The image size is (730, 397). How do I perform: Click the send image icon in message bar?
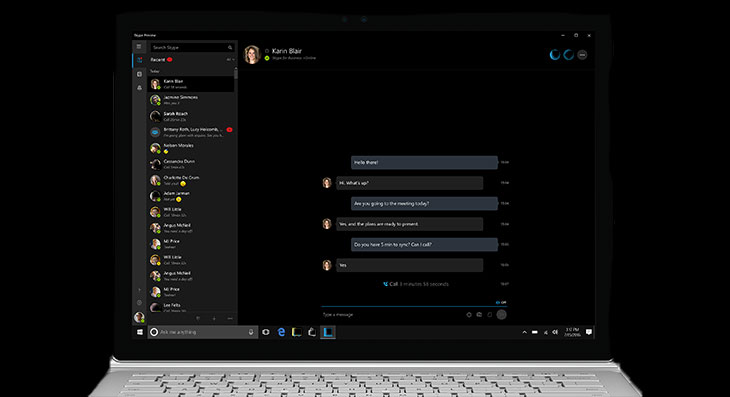pyautogui.click(x=479, y=315)
